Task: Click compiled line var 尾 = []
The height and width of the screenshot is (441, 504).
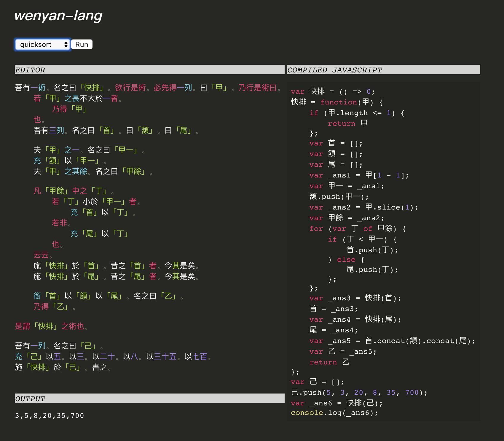Action: [336, 165]
